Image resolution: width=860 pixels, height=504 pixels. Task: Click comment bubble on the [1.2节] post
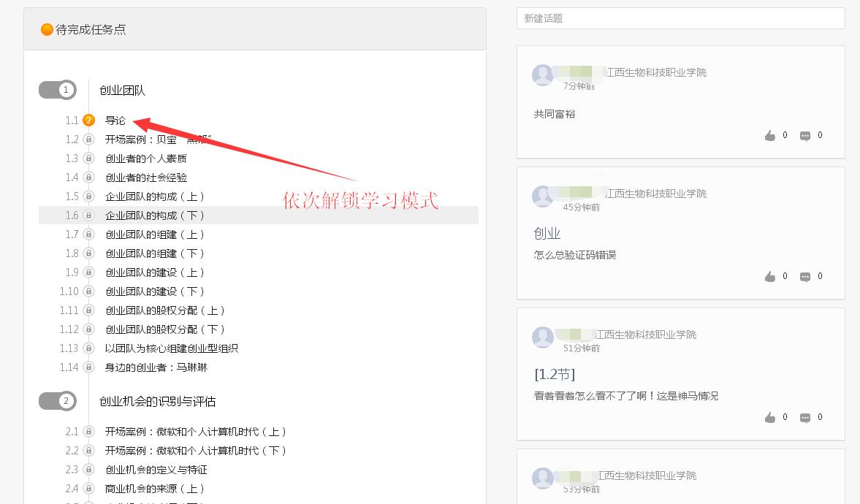(x=804, y=417)
